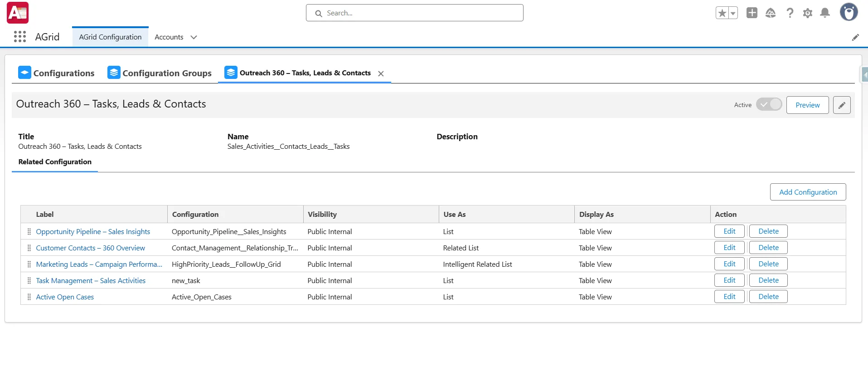868x372 pixels.
Task: Click the Display As column header
Action: [x=642, y=214]
